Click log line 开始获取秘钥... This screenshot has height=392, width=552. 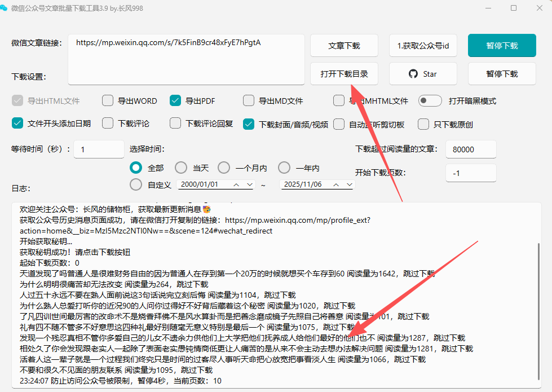coord(46,241)
